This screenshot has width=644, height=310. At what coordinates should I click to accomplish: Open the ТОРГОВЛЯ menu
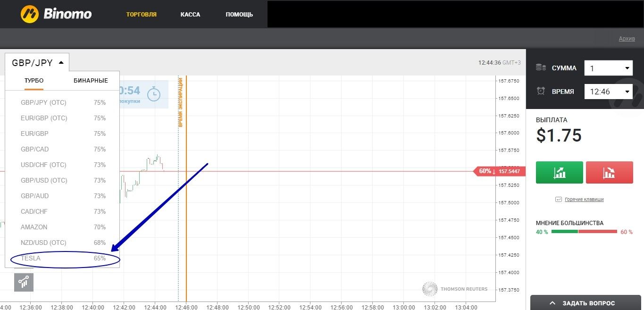click(142, 15)
